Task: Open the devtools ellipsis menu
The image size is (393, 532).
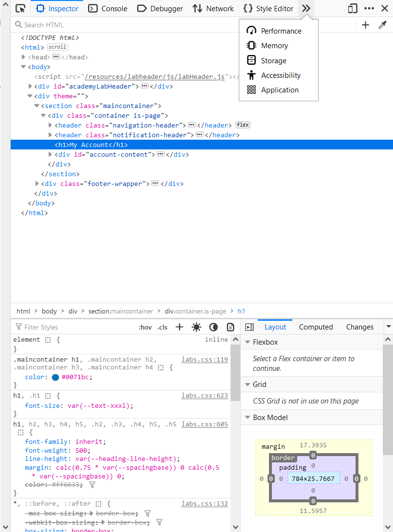Action: click(369, 8)
